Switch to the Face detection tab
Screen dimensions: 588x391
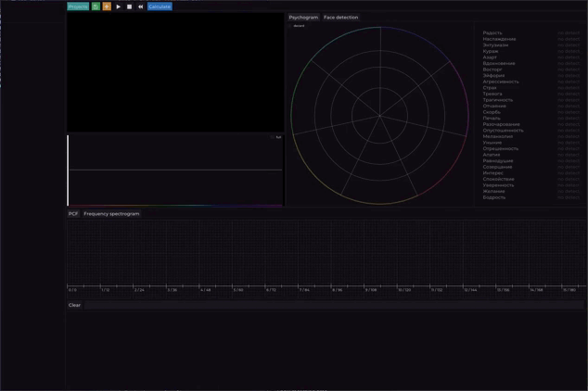pyautogui.click(x=340, y=18)
